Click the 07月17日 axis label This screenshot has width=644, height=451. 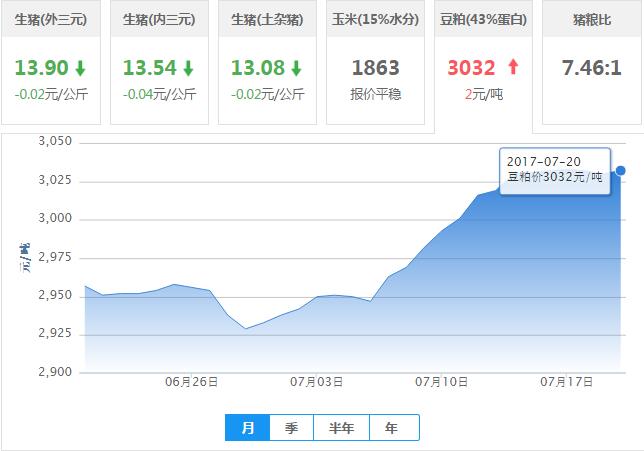[566, 382]
